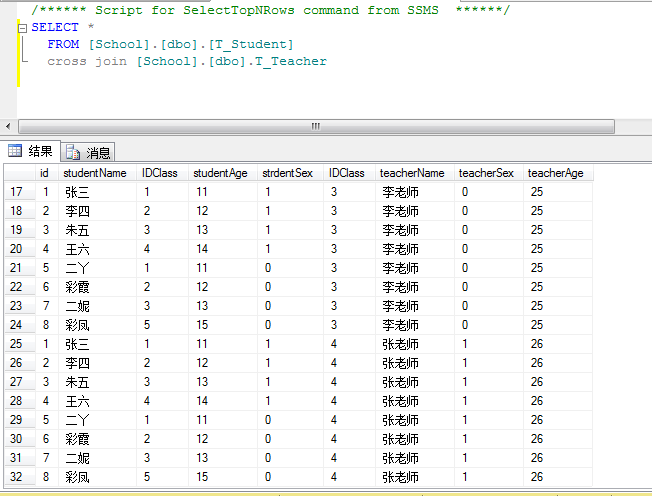Viewport: 652px width, 496px height.
Task: Select the id column header
Action: pyautogui.click(x=47, y=173)
